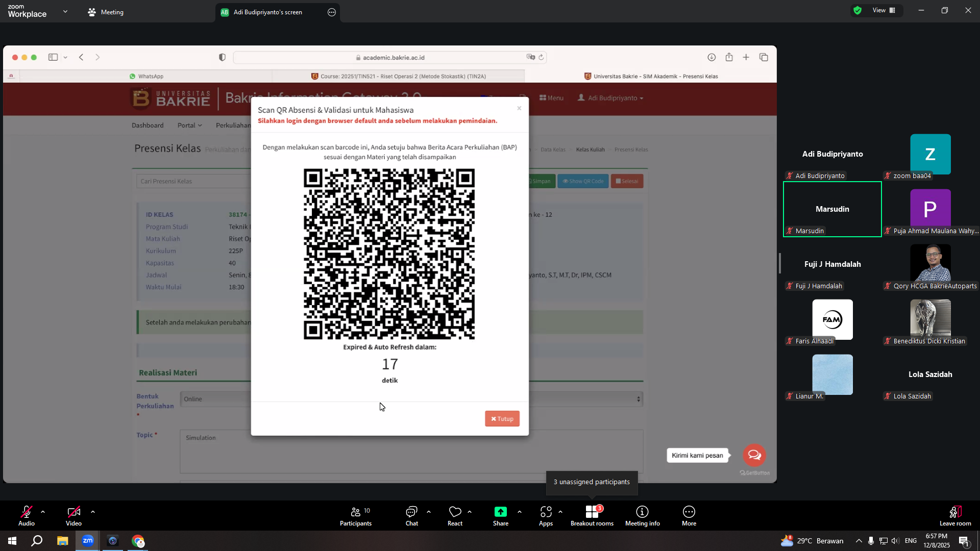Image resolution: width=980 pixels, height=551 pixels.
Task: Switch to the Meeting tab
Action: [106, 12]
